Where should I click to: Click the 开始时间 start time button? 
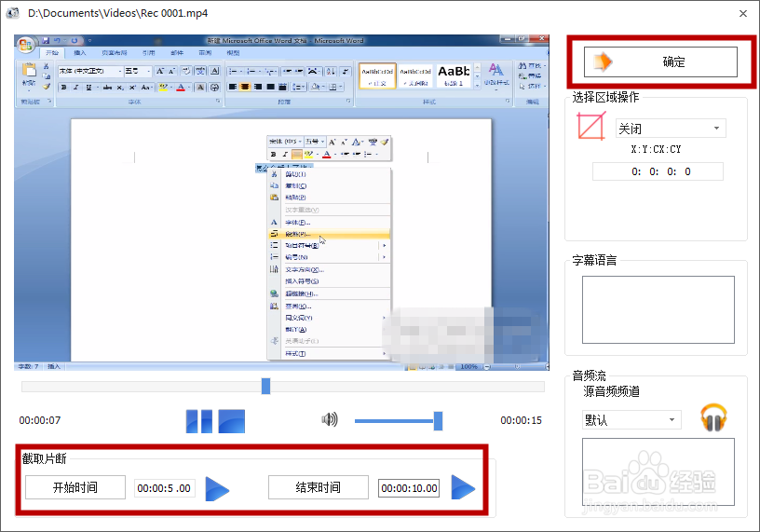click(x=75, y=487)
